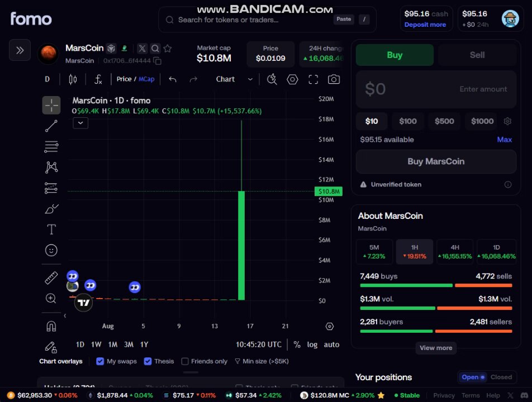This screenshot has height=402, width=532.
Task: Expand stats with View more
Action: coord(436,348)
